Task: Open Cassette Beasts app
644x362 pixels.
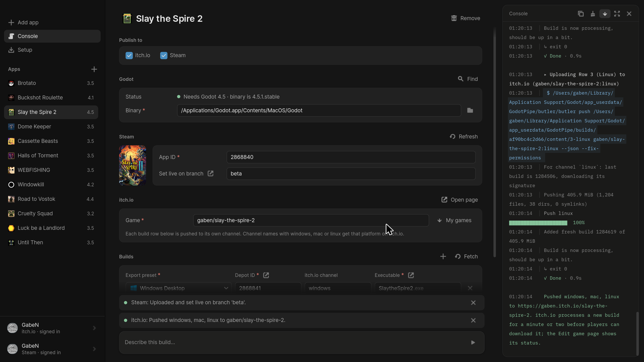Action: click(51, 141)
